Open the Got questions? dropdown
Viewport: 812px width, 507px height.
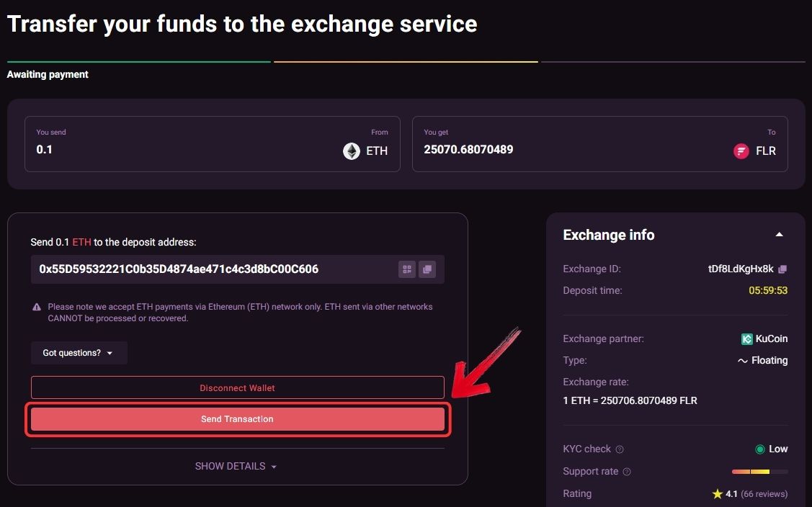tap(79, 353)
